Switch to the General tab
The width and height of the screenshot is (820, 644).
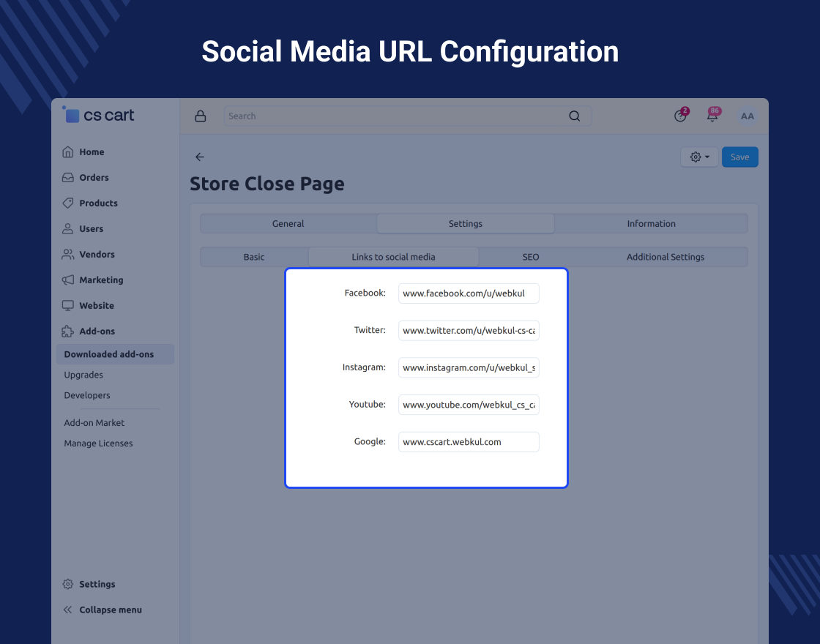point(288,223)
